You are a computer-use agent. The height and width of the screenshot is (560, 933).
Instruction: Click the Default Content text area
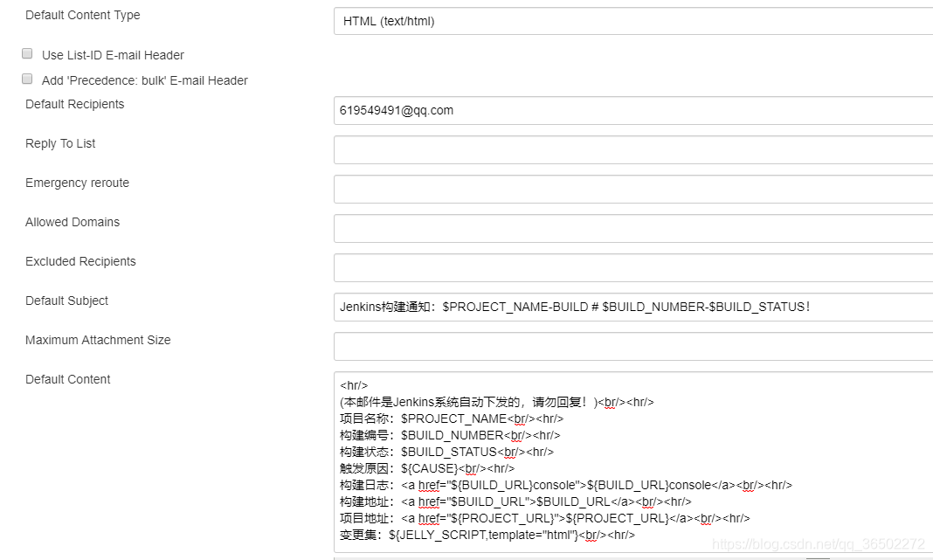(x=633, y=462)
